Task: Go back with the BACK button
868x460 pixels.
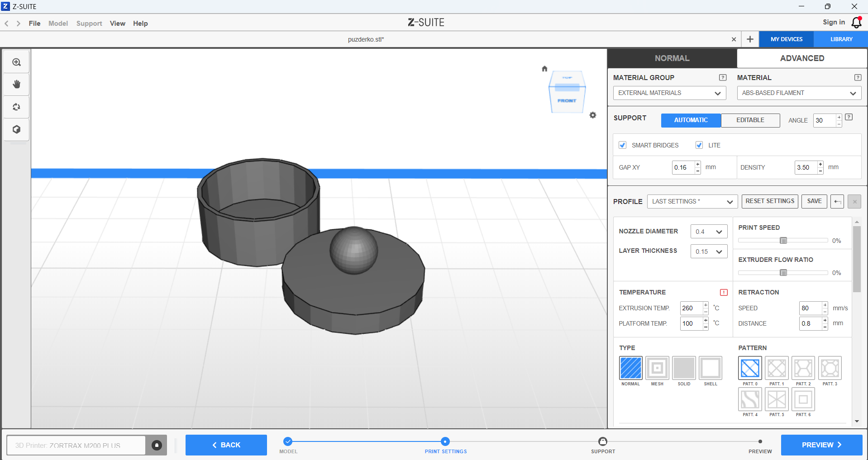Action: (x=226, y=445)
